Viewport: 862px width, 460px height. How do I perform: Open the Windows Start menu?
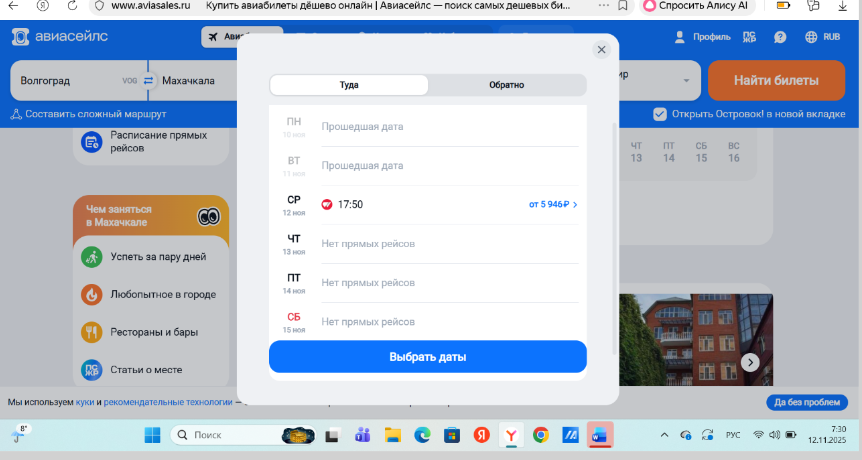pos(152,435)
